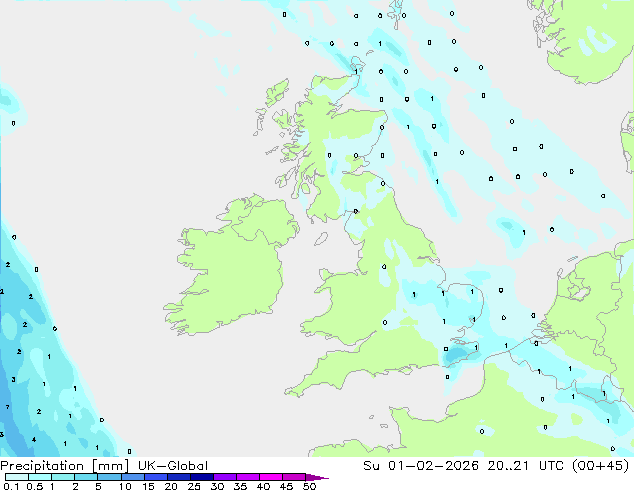This screenshot has height=490, width=634.
Task: Click the '10' legend label
Action: (x=125, y=486)
